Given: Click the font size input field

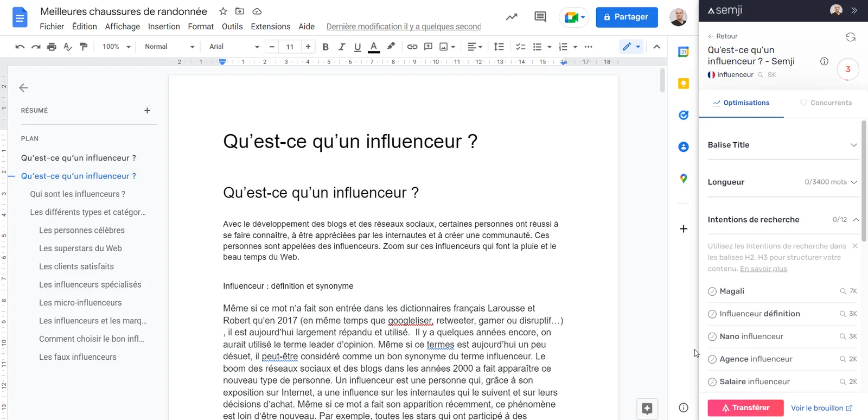Looking at the screenshot, I should pos(290,47).
